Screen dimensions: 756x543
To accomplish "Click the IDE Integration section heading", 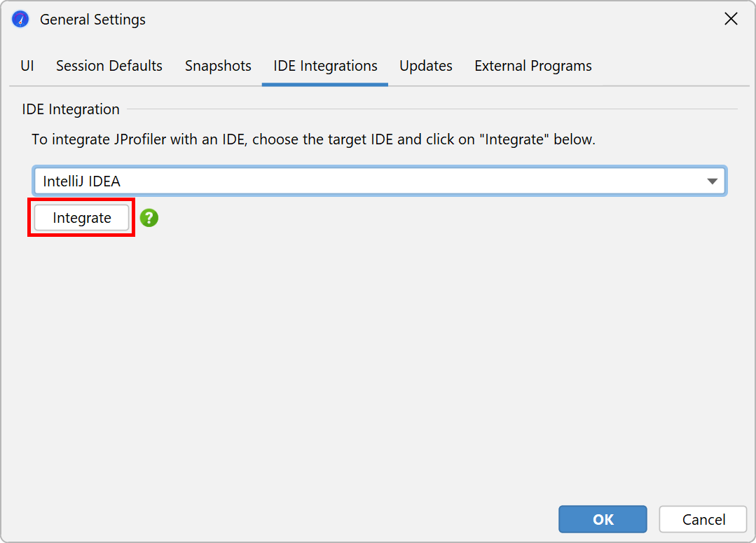I will pyautogui.click(x=71, y=109).
